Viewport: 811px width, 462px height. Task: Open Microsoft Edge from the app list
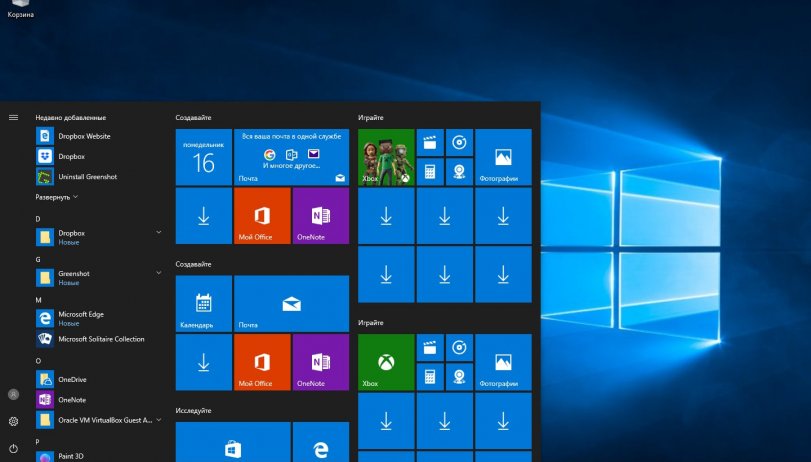[98, 318]
